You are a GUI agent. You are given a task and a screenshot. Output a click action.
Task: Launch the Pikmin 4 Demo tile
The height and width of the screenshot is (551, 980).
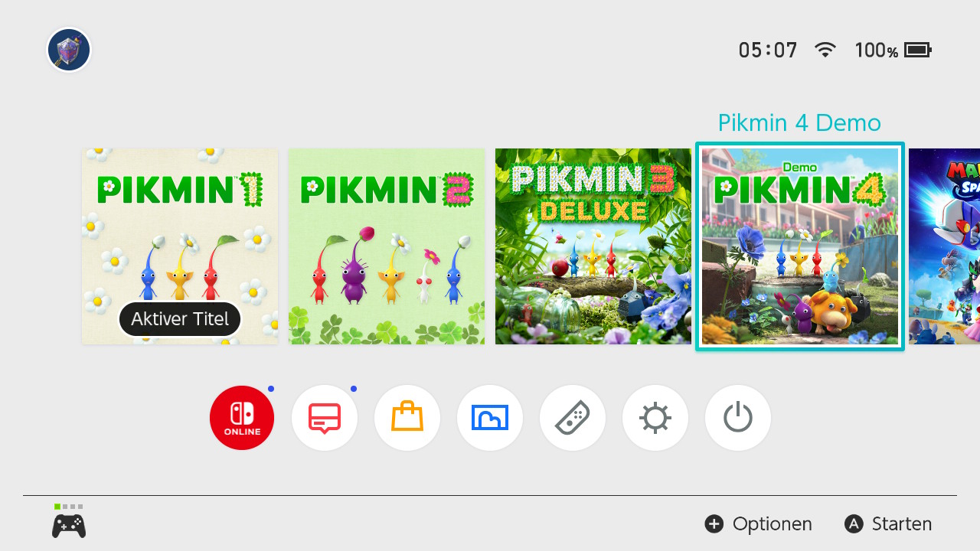[800, 246]
